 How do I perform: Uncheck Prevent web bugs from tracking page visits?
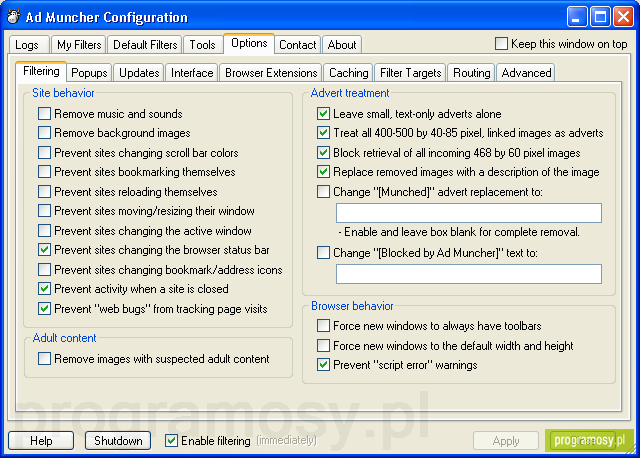pos(44,309)
